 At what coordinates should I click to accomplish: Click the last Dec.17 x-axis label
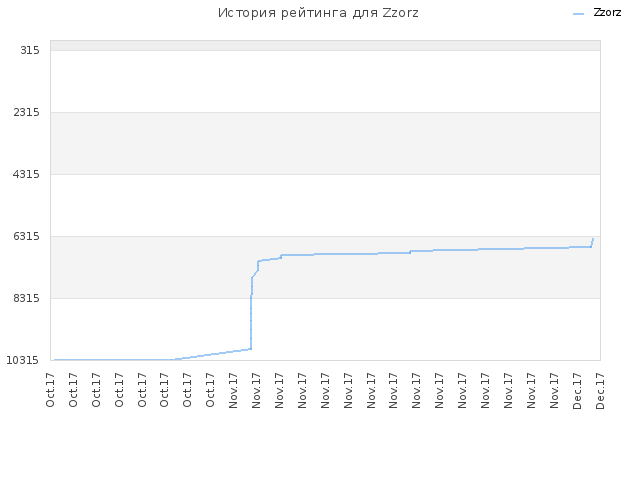[600, 391]
